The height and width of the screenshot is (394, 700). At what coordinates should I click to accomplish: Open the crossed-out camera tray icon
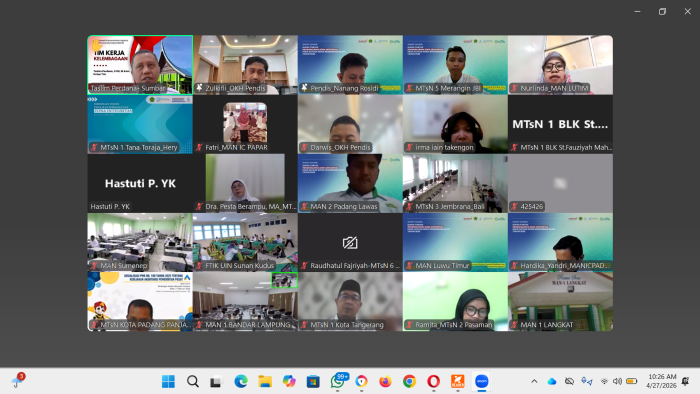click(569, 382)
